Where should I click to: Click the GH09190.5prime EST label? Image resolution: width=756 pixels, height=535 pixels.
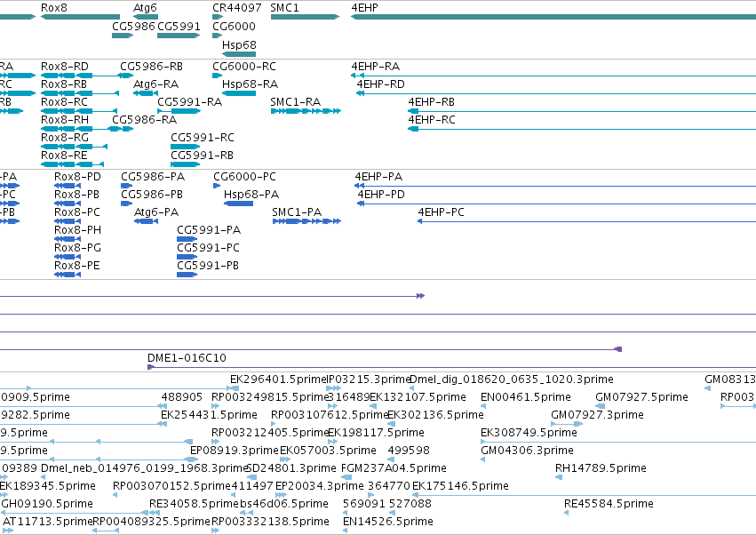click(x=47, y=504)
